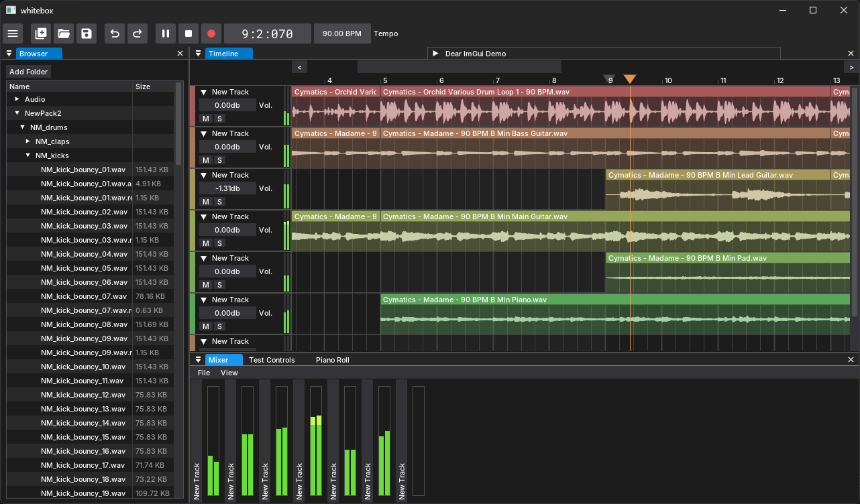This screenshot has width=860, height=504.
Task: Collapse the drum loop track header triangle
Action: click(204, 92)
